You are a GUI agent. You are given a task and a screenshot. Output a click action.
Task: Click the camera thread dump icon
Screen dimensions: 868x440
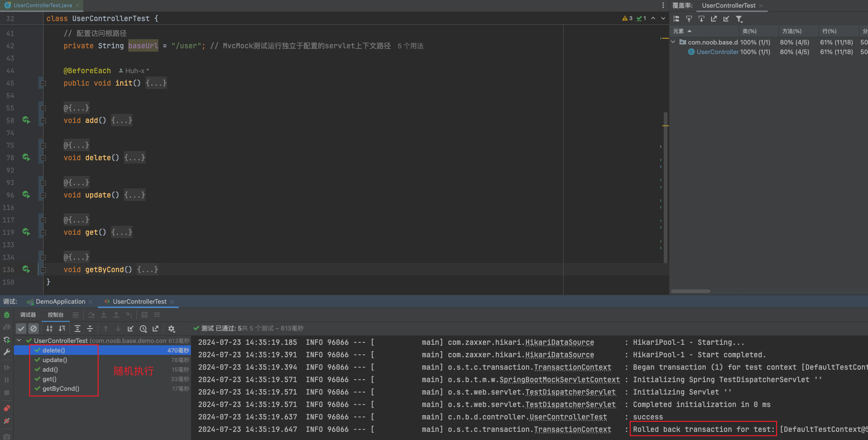coord(7,436)
